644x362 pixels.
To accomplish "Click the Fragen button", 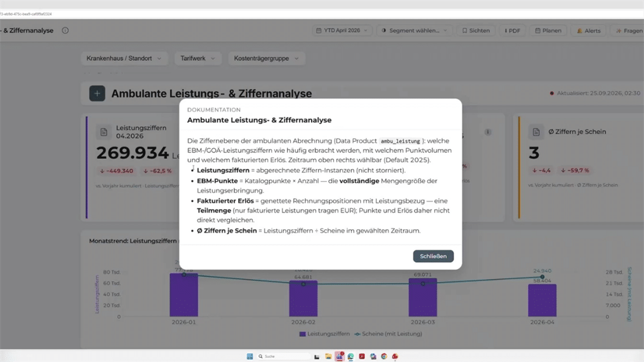I will (x=629, y=30).
